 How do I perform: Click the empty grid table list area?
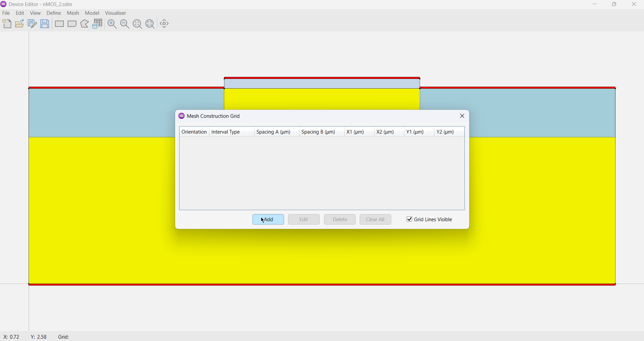322,173
